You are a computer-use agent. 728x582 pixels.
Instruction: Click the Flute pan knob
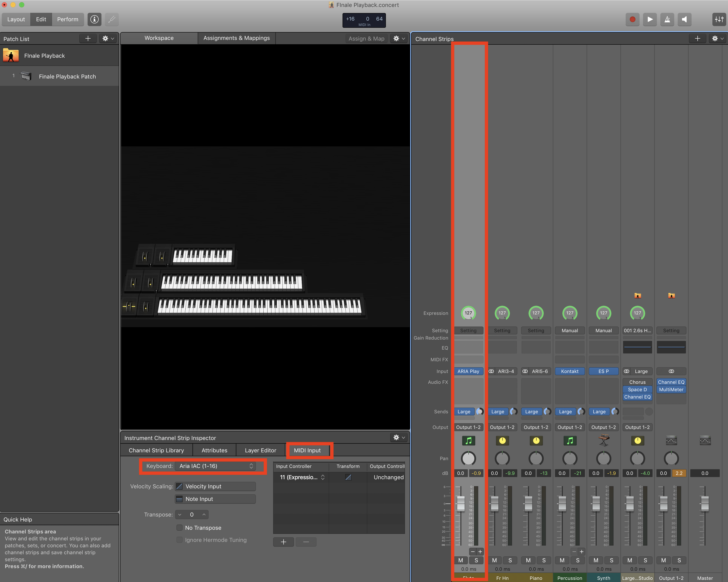(x=468, y=458)
